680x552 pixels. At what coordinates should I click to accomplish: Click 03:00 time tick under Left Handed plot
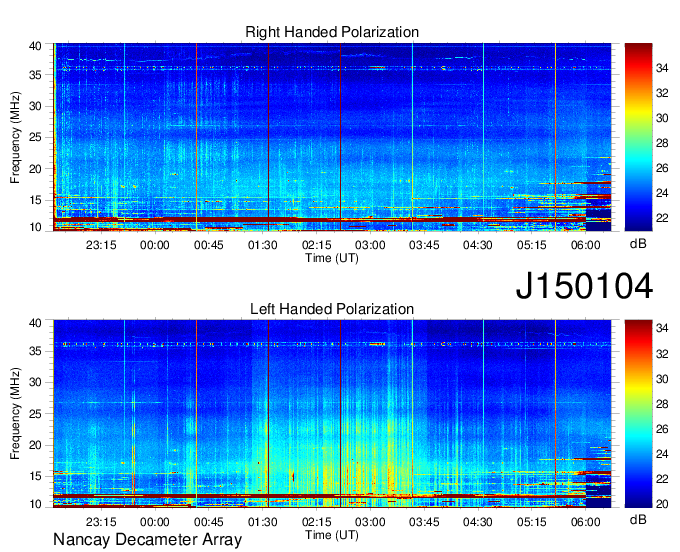370,522
